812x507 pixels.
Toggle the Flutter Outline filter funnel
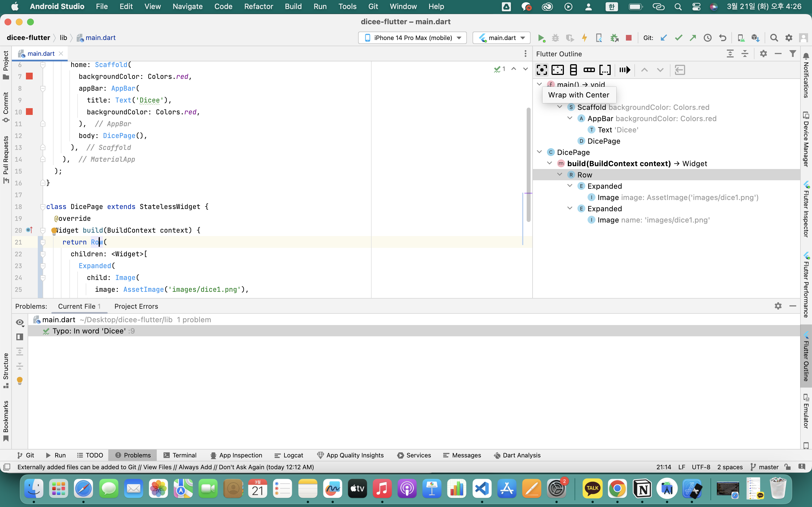pyautogui.click(x=793, y=54)
